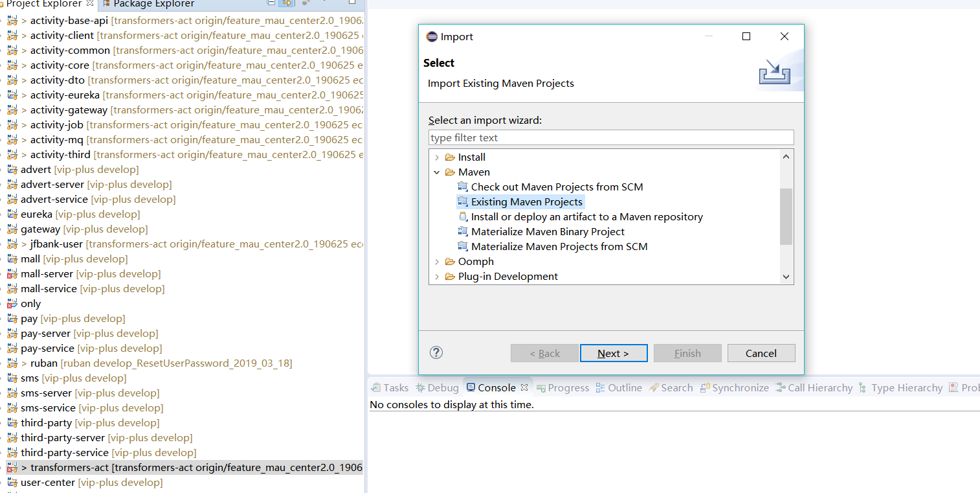Click the greyed-out Back button
The height and width of the screenshot is (493, 980).
pyautogui.click(x=544, y=353)
